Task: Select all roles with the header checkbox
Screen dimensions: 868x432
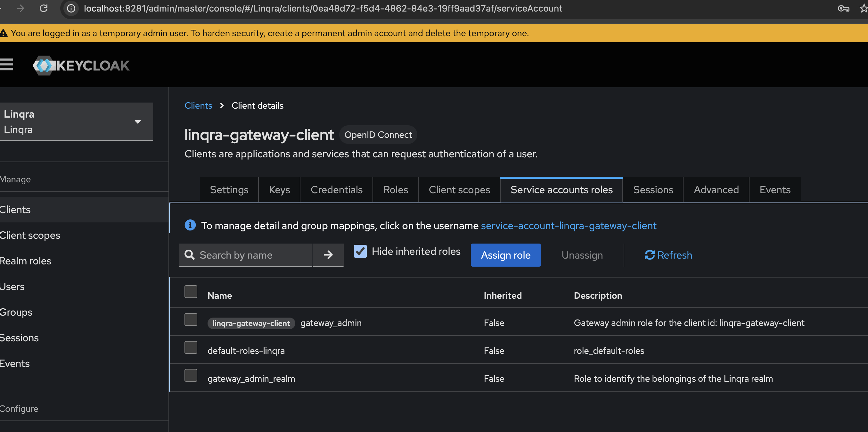Action: pos(190,291)
